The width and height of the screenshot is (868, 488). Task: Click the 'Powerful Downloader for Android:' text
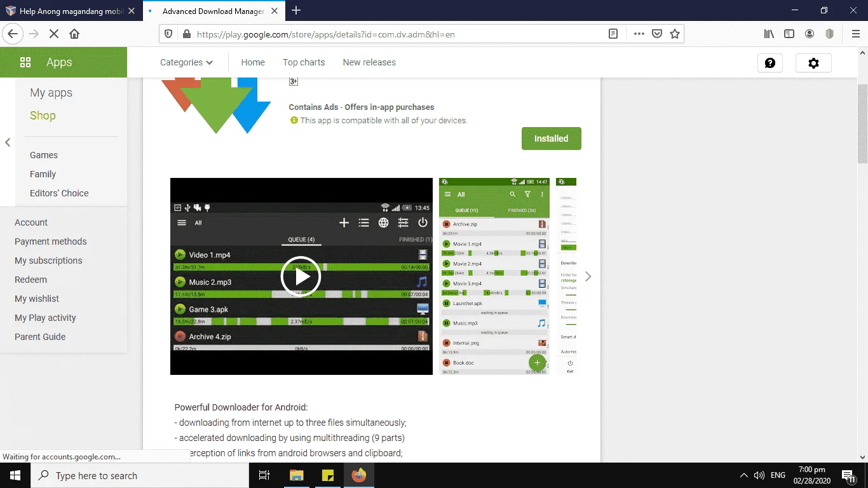241,407
